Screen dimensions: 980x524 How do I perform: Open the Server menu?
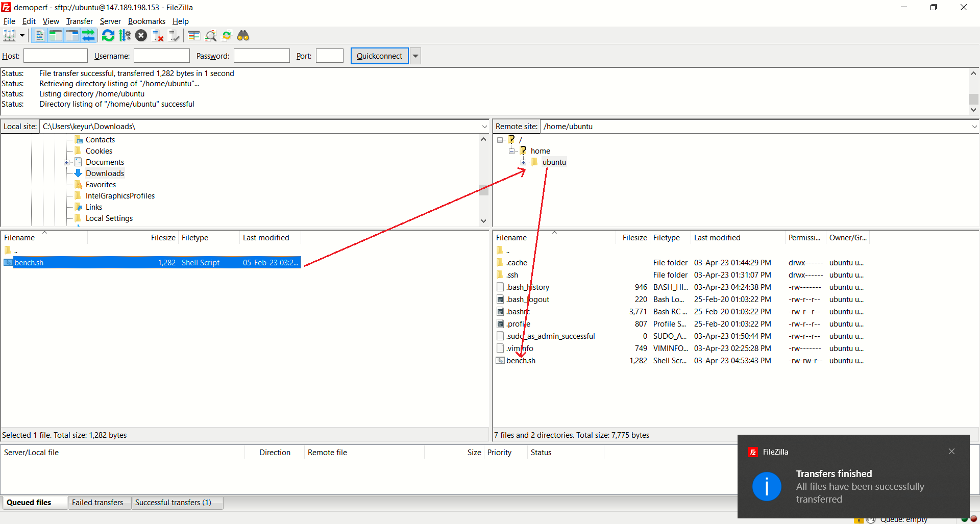point(110,21)
